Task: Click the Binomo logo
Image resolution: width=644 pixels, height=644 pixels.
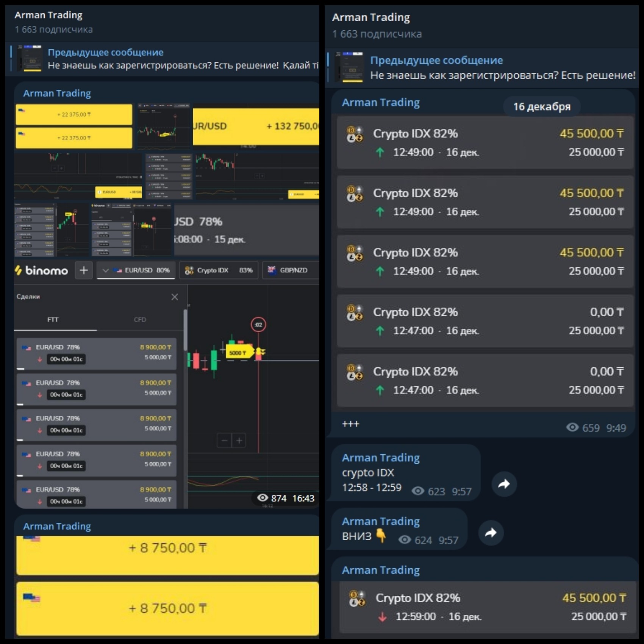Action: pyautogui.click(x=41, y=270)
